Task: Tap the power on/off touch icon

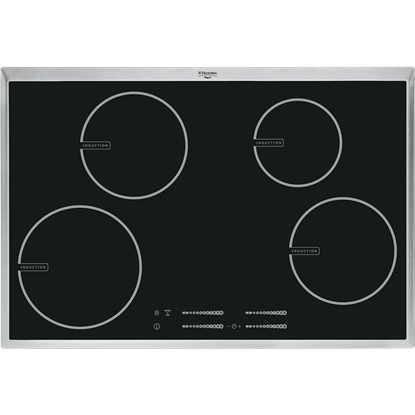Action: (157, 326)
